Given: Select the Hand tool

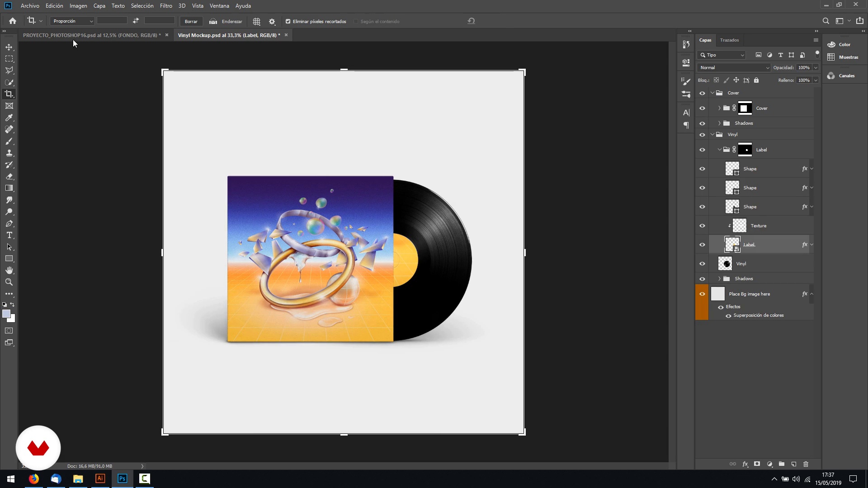Looking at the screenshot, I should (9, 270).
